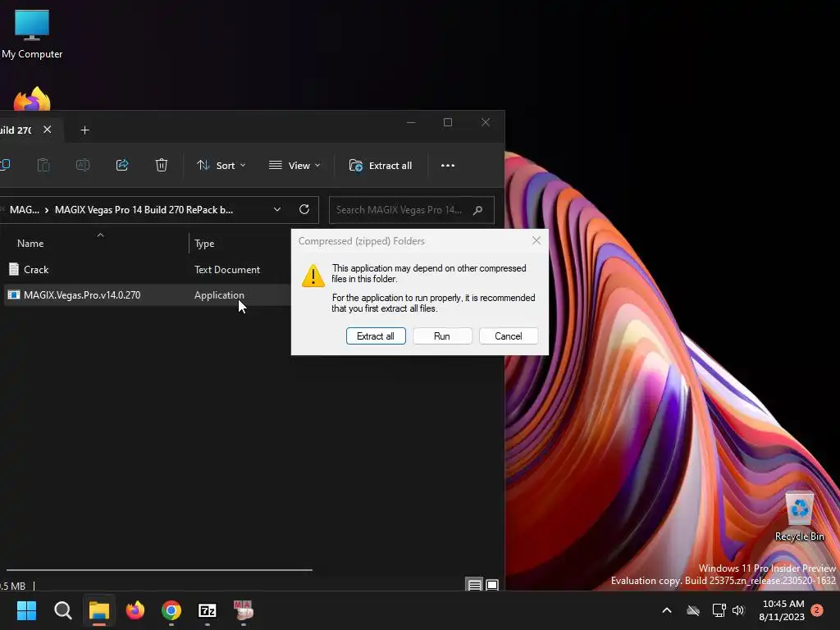Open the See more options menu
Image resolution: width=840 pixels, height=630 pixels.
pyautogui.click(x=448, y=166)
